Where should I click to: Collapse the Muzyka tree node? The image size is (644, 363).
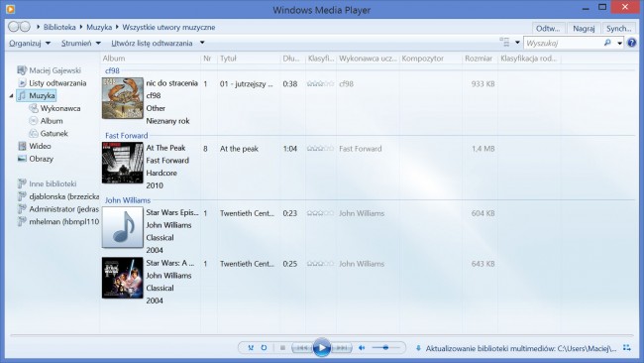[x=12, y=96]
